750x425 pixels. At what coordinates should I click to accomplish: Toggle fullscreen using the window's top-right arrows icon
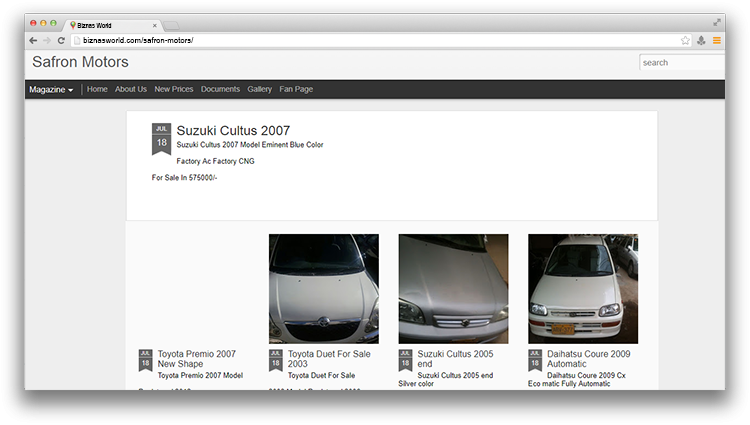click(x=717, y=22)
